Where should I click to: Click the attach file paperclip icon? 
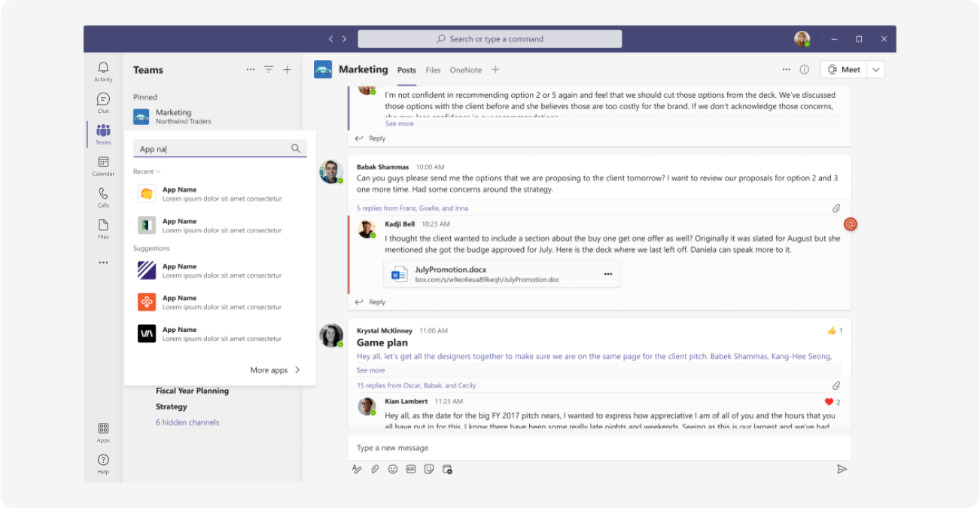pyautogui.click(x=375, y=469)
